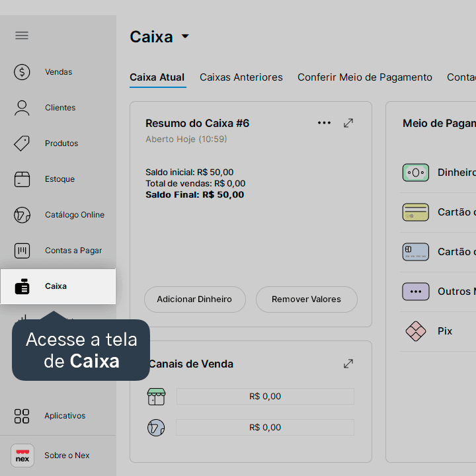Image resolution: width=476 pixels, height=476 pixels.
Task: Click the store channel R$ 0,00 field
Action: point(265,397)
